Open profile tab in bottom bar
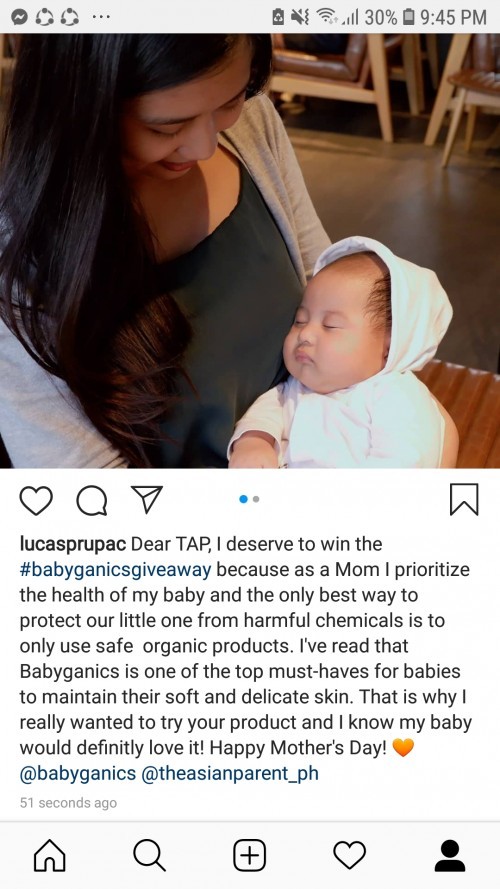This screenshot has height=889, width=500. click(x=450, y=856)
